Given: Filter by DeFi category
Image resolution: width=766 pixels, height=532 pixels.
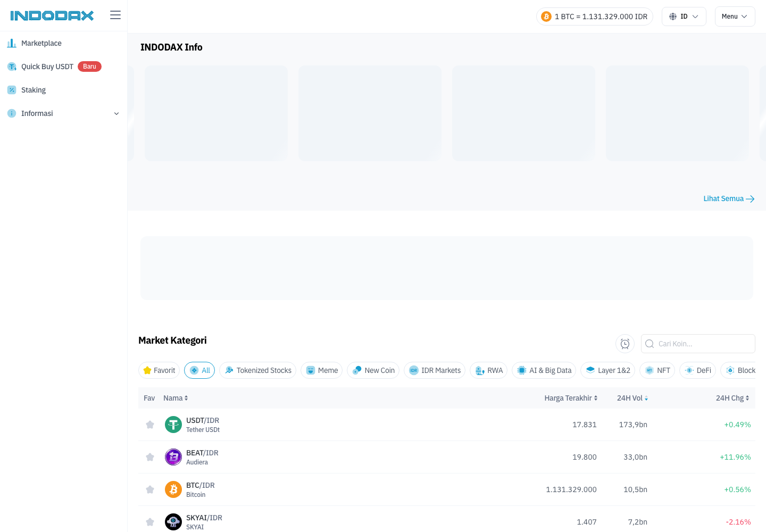Looking at the screenshot, I should (698, 370).
